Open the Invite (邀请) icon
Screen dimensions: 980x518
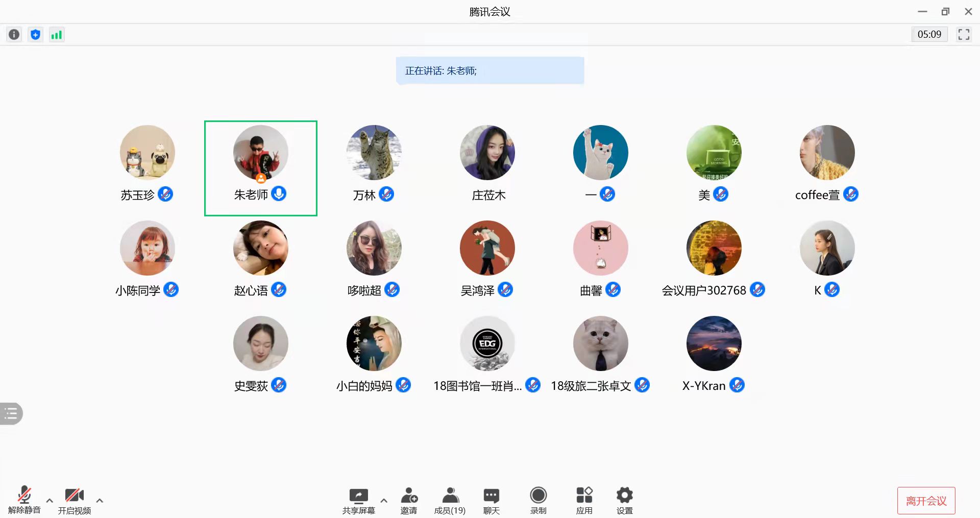[409, 501]
